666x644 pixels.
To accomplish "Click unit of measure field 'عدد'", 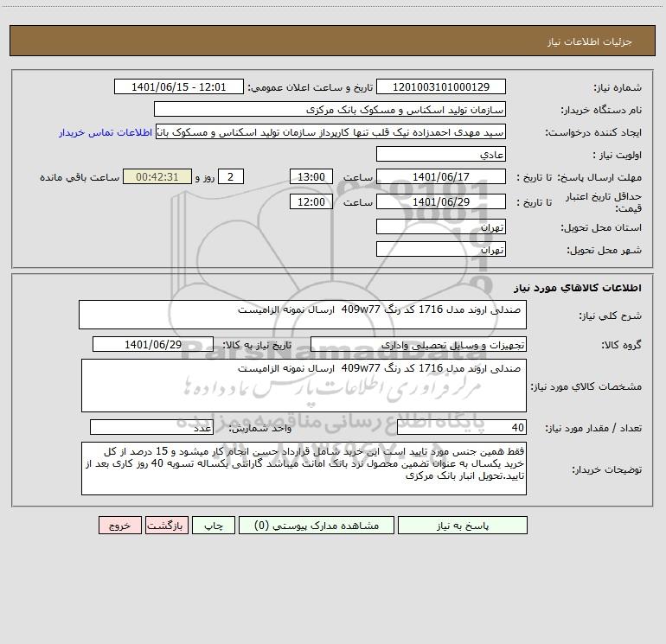I will (x=151, y=427).
